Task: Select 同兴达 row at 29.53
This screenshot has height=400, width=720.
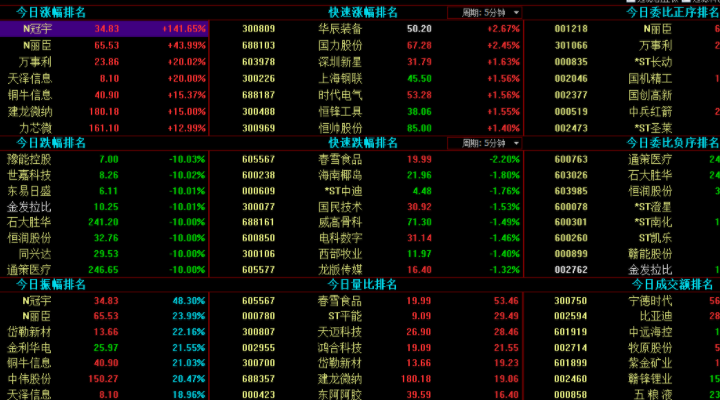Action: [104, 254]
